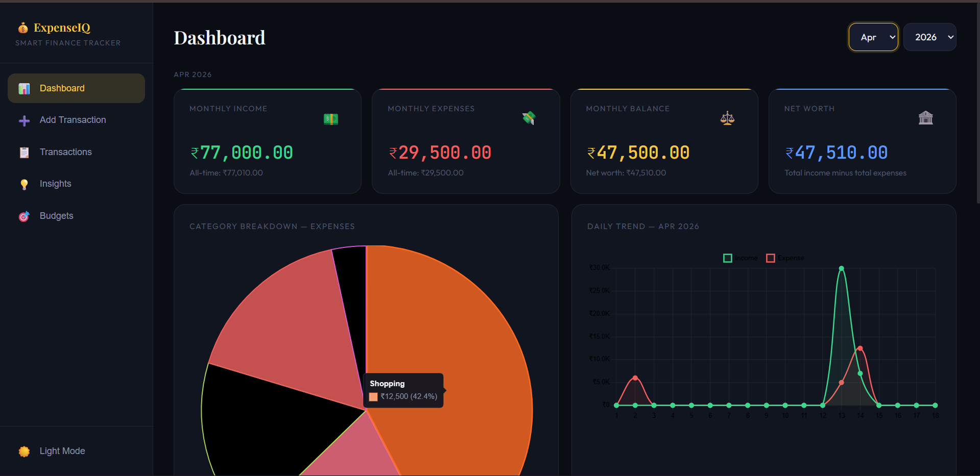Viewport: 980px width, 476px height.
Task: Click the expense peak point on day 14
Action: (861, 348)
